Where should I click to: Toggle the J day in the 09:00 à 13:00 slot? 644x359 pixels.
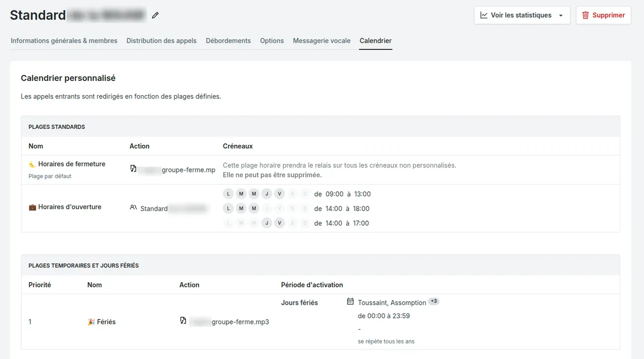[x=267, y=194]
